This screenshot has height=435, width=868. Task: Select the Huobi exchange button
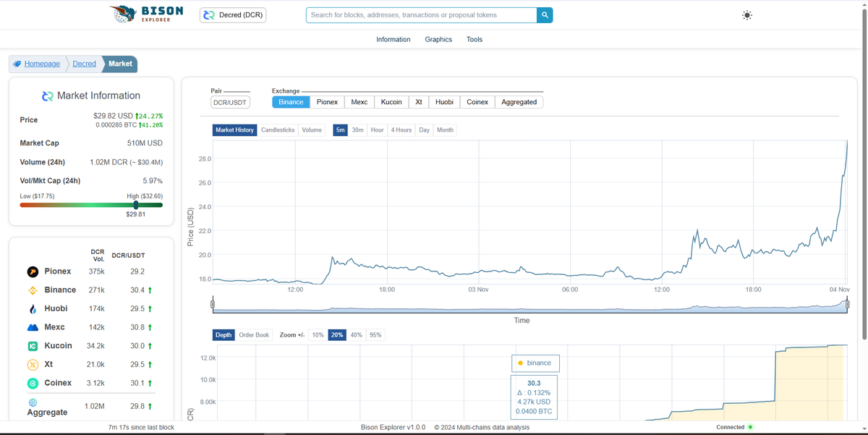(x=444, y=102)
